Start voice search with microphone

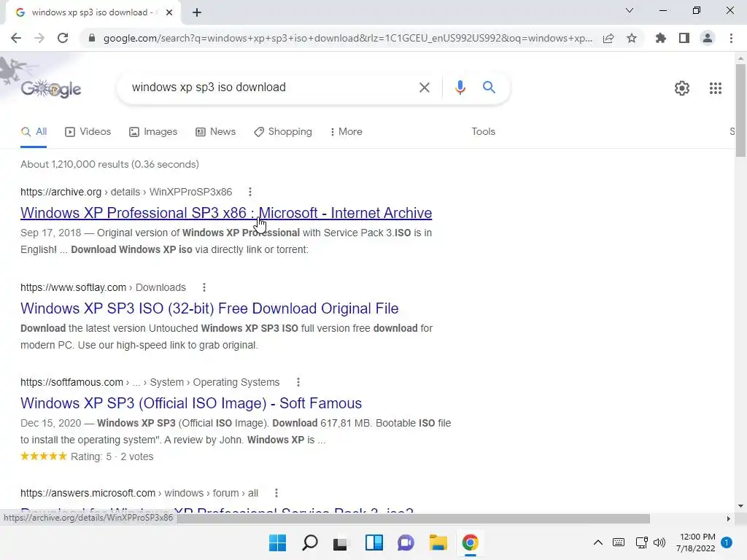460,87
